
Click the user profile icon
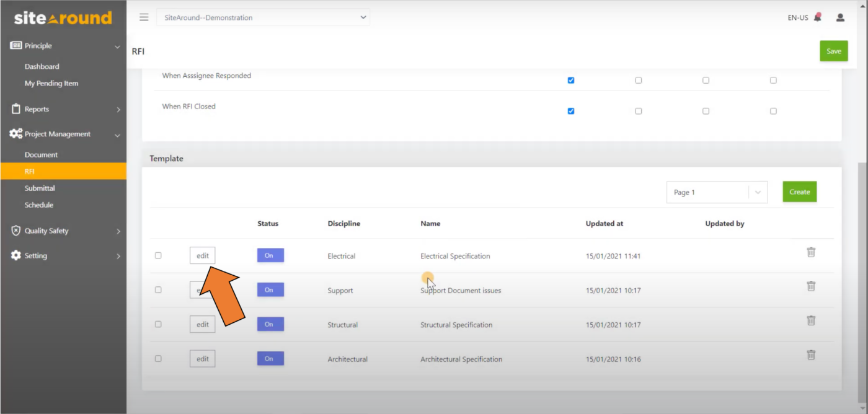[x=841, y=17]
